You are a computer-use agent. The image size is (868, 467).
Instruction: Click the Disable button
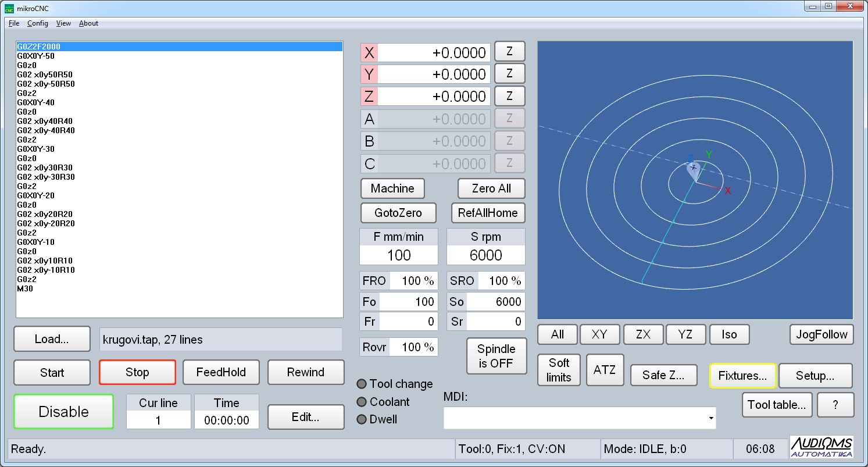click(63, 412)
